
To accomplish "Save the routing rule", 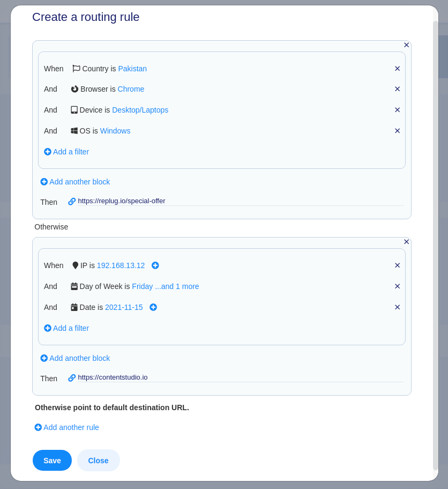I will (x=52, y=460).
